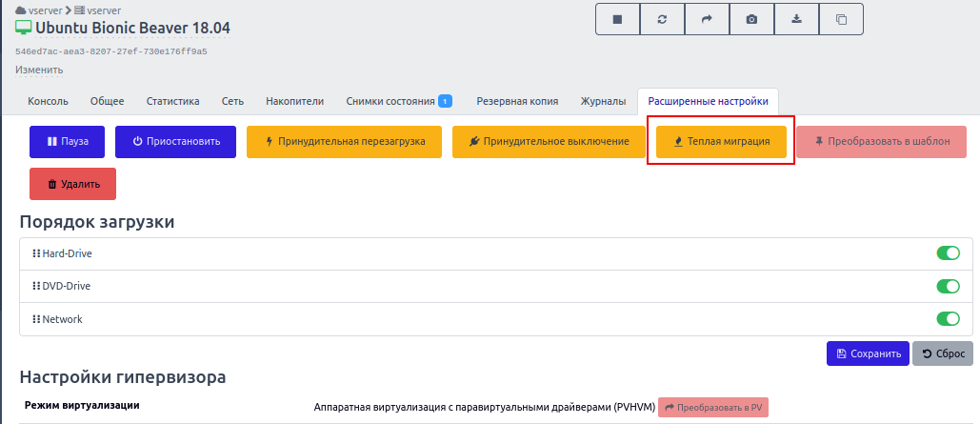The width and height of the screenshot is (980, 424).
Task: Click the Ubuntu Bionic Beaver 18.04 title
Action: point(132,28)
